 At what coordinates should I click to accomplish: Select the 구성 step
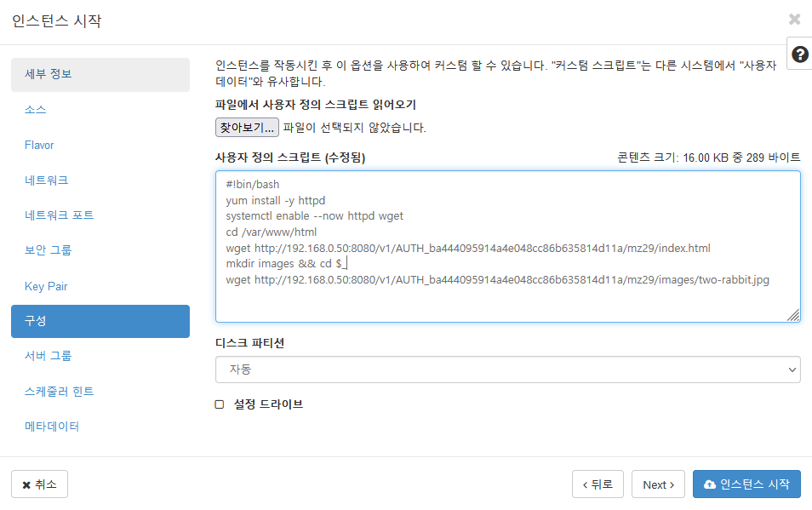point(100,321)
